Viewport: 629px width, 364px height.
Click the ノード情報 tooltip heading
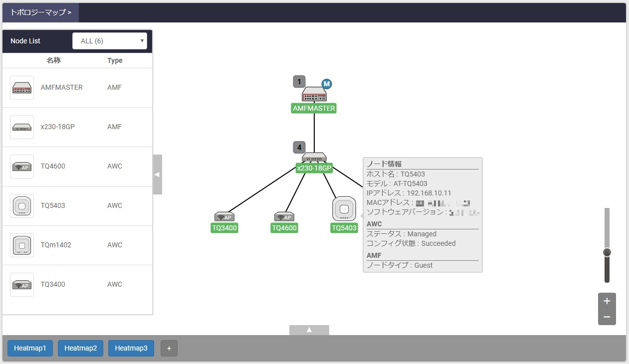[384, 164]
